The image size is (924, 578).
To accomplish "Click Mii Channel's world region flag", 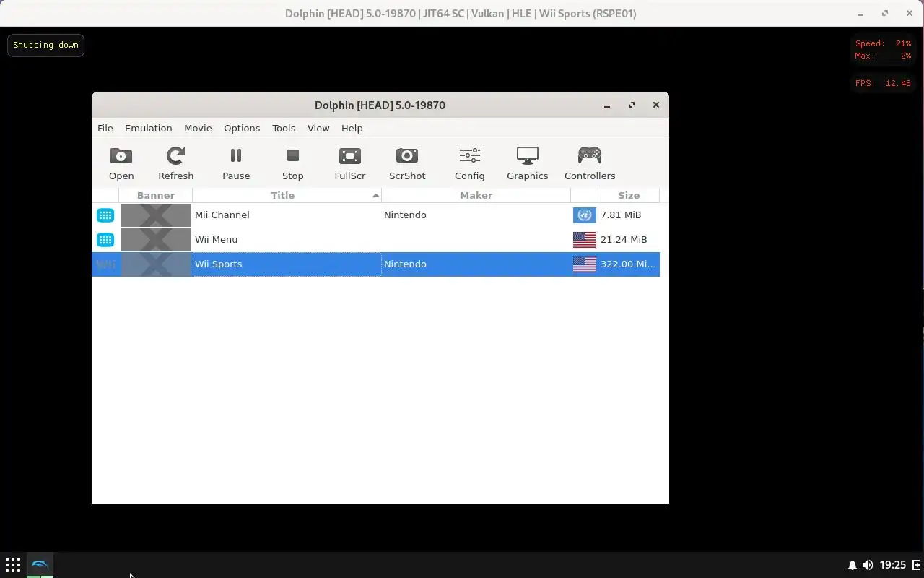I will tap(585, 215).
